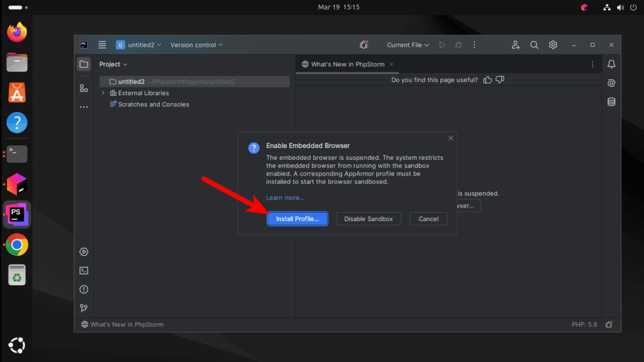Viewport: 644px width, 362px height.
Task: Open network tray indicator
Action: 607,8
